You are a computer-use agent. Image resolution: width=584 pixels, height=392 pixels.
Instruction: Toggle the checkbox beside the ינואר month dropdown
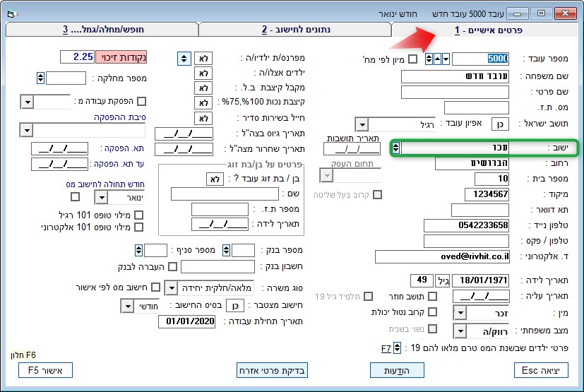[x=76, y=197]
